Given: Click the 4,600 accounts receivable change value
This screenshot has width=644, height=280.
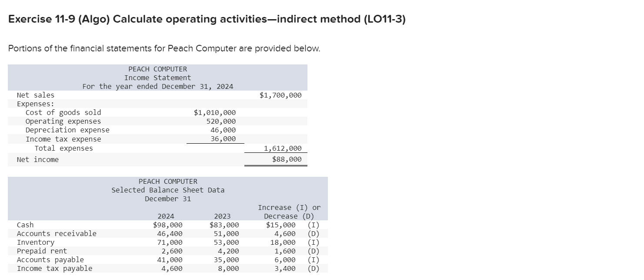Looking at the screenshot, I should [x=285, y=233].
